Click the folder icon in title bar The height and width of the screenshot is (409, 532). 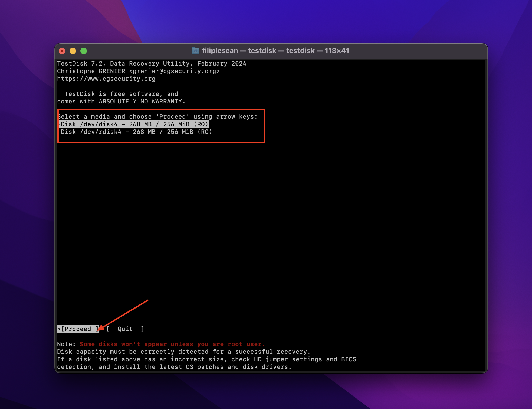coord(195,51)
